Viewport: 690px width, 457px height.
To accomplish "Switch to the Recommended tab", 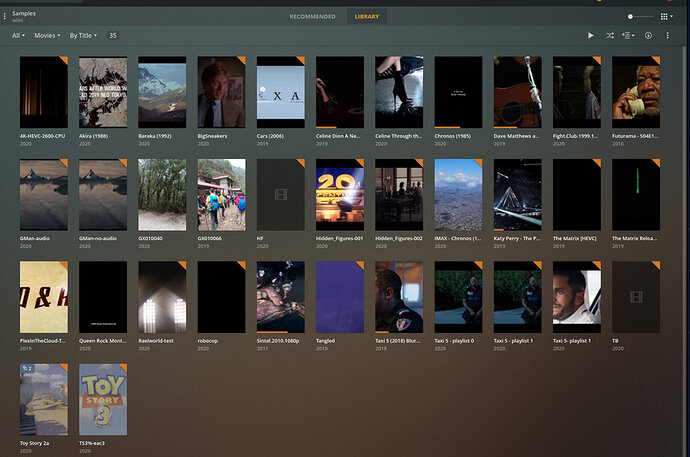I will click(x=313, y=17).
